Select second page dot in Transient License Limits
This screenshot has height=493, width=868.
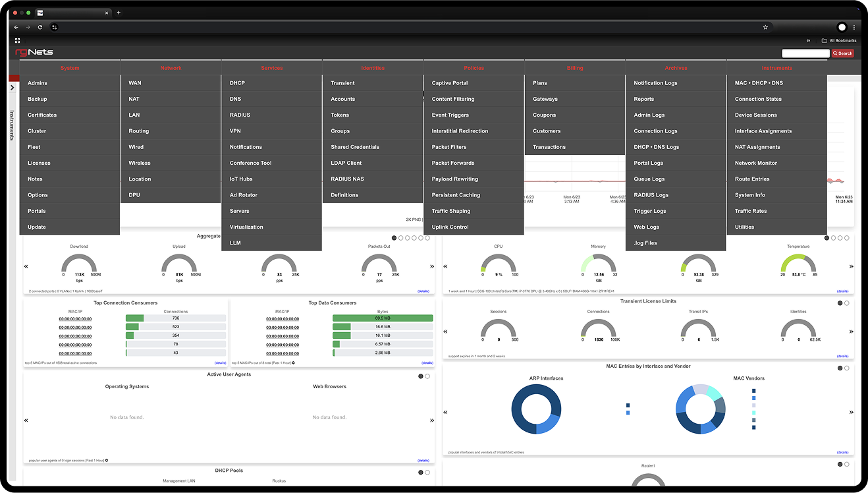tap(847, 303)
